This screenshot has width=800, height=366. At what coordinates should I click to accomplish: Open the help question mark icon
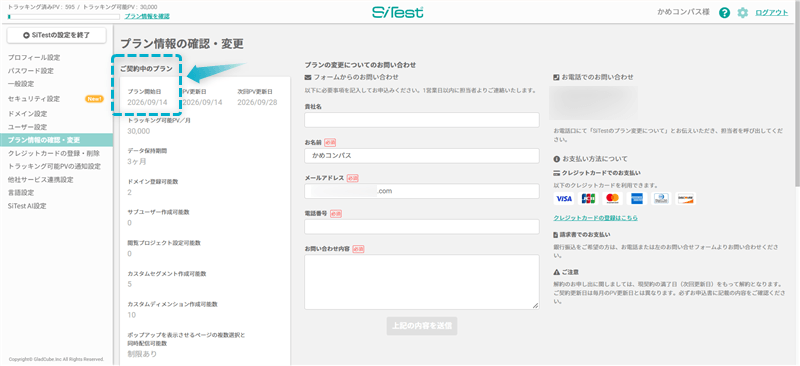[724, 13]
